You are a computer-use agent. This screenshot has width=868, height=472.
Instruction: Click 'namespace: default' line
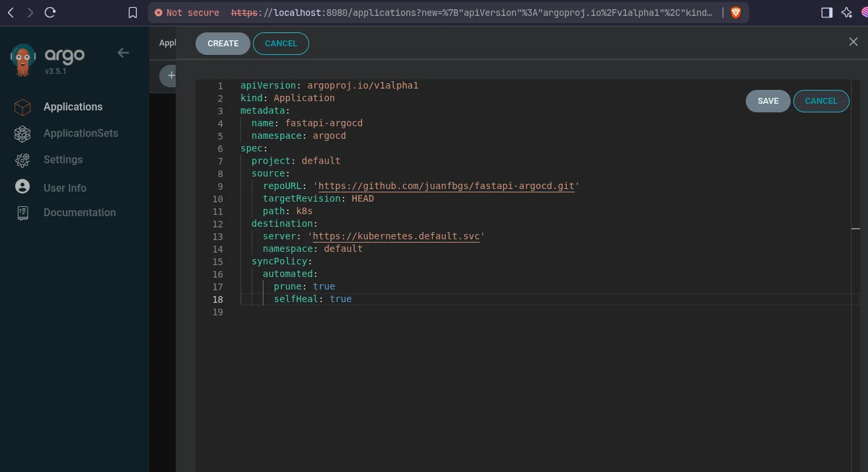click(x=312, y=249)
